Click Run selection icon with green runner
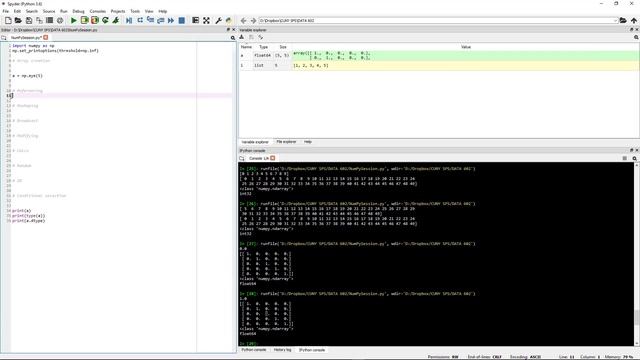 [x=116, y=20]
